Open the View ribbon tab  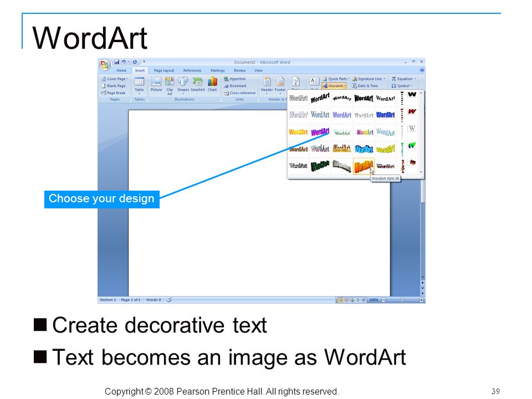coord(259,70)
